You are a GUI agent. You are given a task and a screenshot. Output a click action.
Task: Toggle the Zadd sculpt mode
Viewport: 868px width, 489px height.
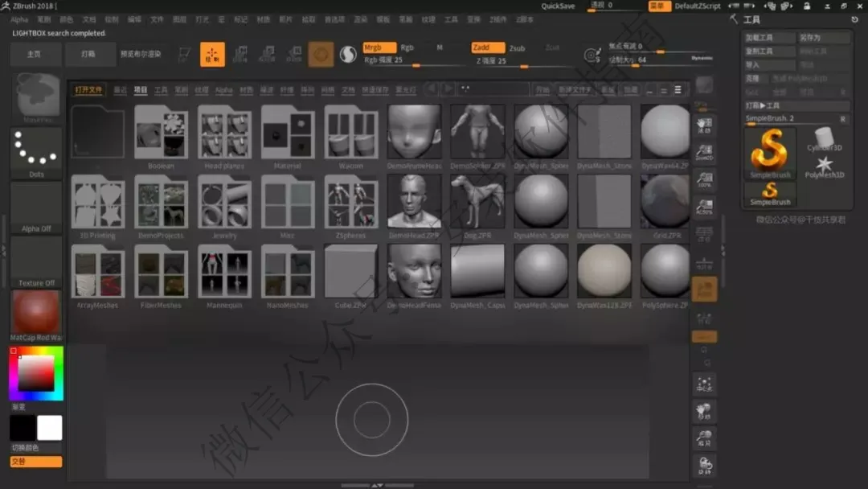(488, 47)
